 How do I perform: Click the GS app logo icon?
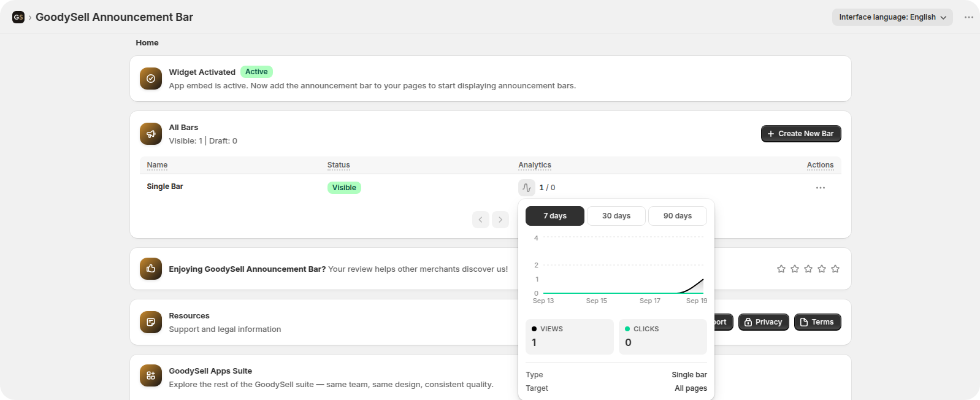pos(18,17)
